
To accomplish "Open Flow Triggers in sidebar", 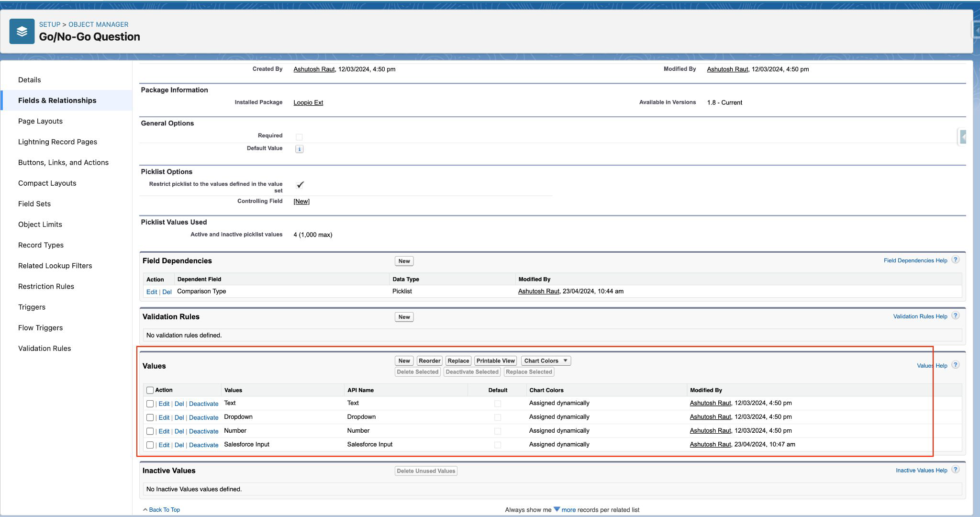I will (x=40, y=327).
